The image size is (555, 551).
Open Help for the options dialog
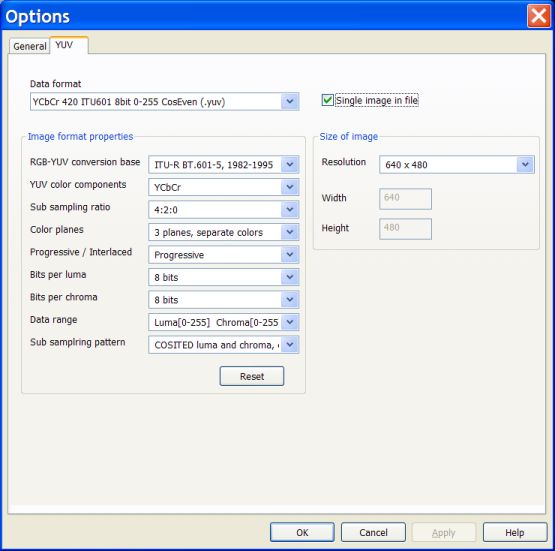(515, 532)
